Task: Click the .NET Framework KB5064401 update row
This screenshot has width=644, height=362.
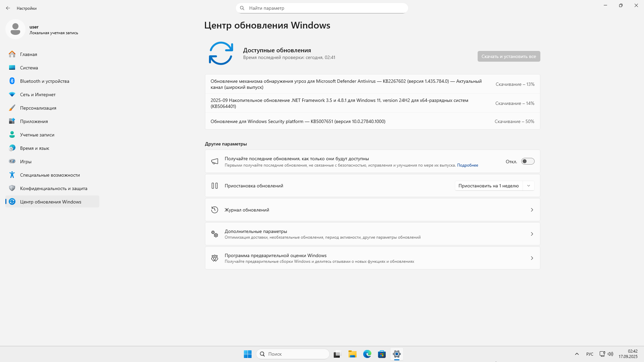Action: 372,103
